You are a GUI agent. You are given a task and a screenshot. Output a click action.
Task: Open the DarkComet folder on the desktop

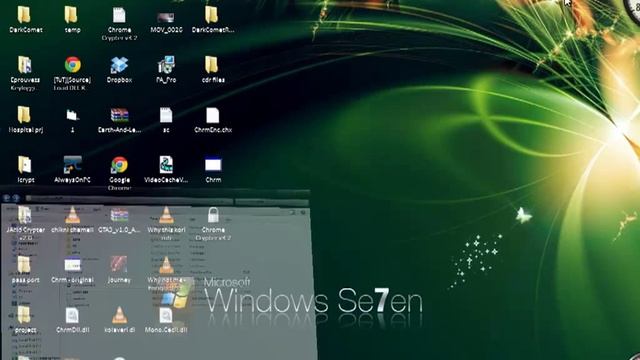tap(24, 15)
